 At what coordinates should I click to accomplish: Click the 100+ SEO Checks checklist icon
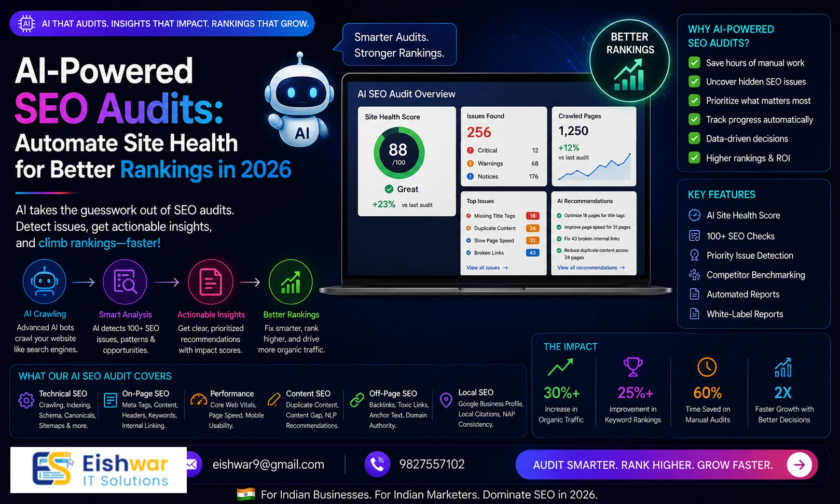(694, 236)
